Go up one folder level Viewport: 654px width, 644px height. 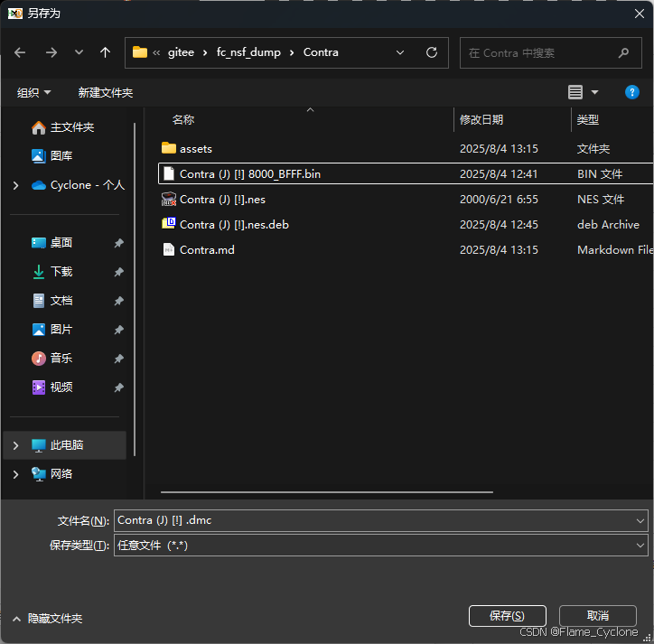pyautogui.click(x=105, y=52)
